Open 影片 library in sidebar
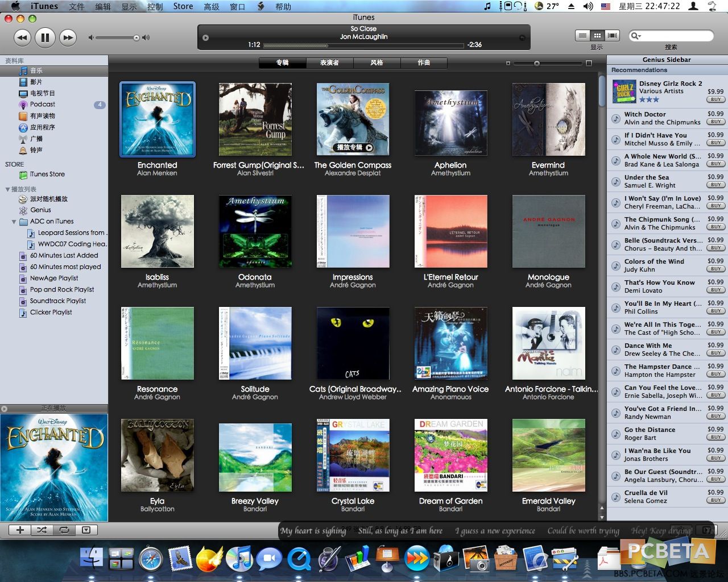Screen dimensions: 728x582 (54, 82)
